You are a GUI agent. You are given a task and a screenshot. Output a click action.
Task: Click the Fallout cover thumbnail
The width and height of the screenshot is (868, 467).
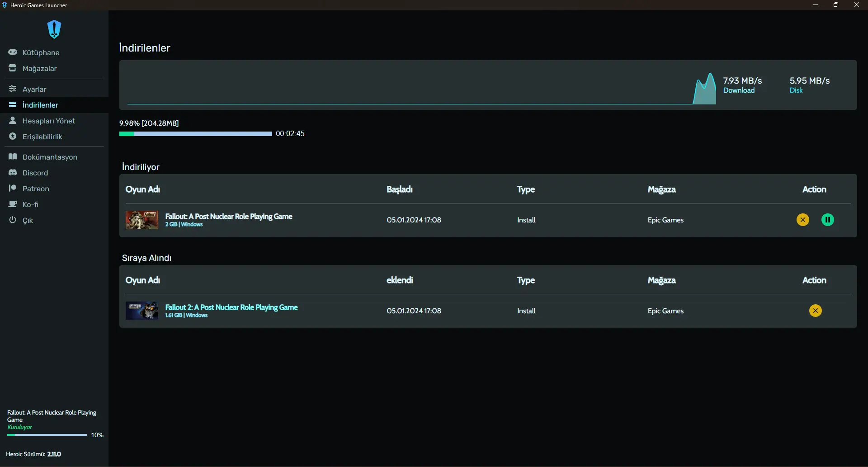(142, 220)
